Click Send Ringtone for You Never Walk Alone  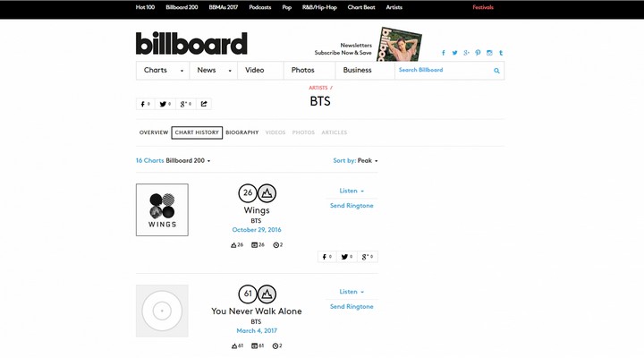pos(352,306)
